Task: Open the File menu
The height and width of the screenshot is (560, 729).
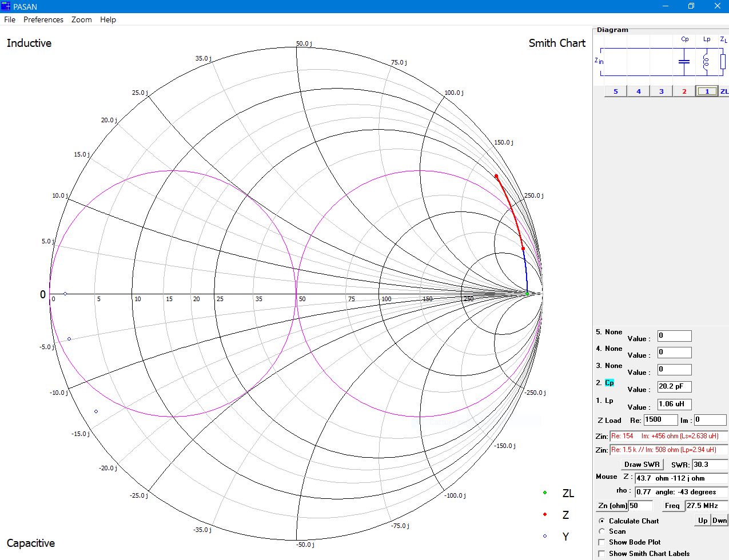Action: click(10, 19)
